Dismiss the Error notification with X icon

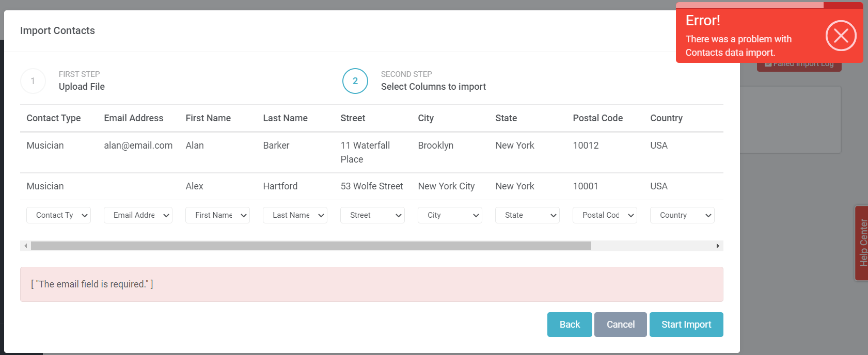click(x=841, y=36)
